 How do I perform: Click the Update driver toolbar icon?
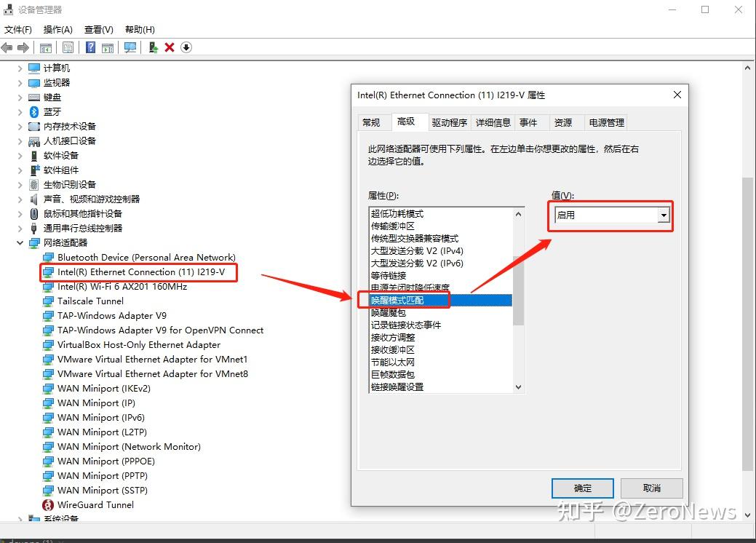(x=154, y=47)
